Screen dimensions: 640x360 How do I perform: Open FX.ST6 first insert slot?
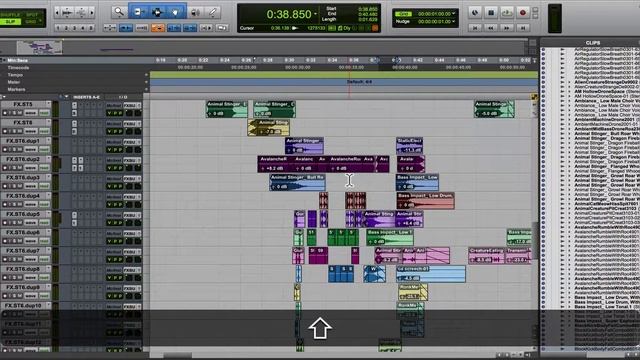coord(74,124)
